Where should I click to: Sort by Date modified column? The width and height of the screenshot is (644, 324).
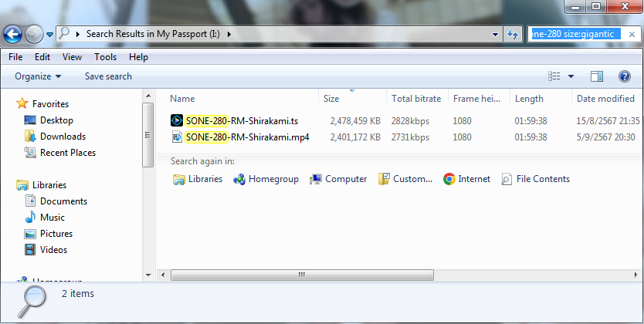[x=606, y=99]
